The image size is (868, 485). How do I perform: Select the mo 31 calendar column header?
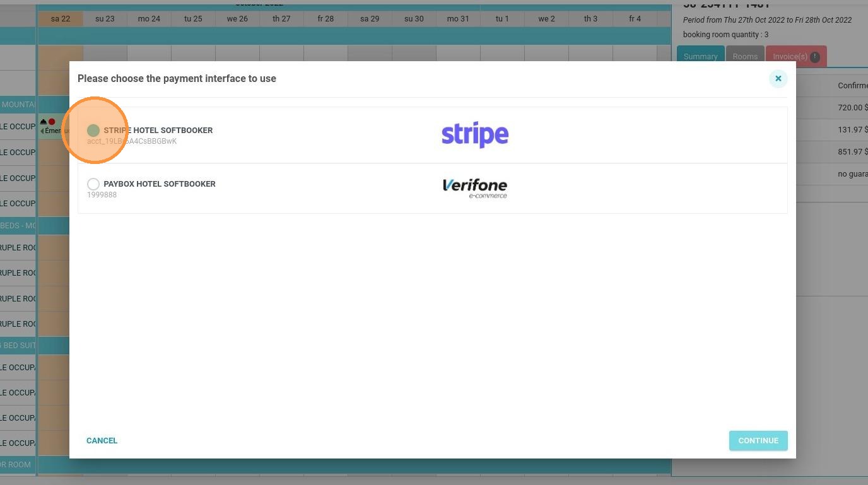458,19
